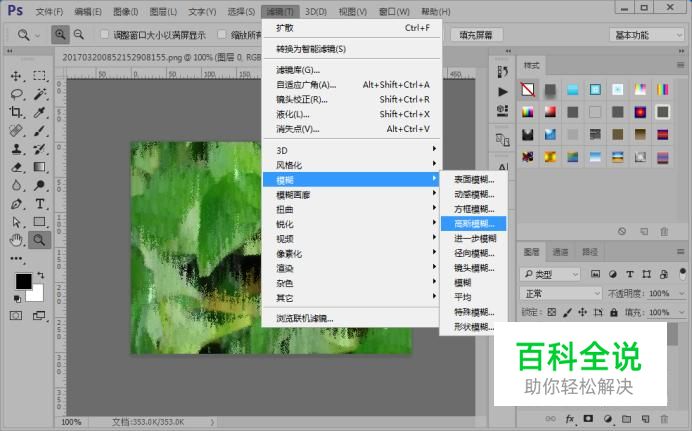Open 滤镜库(G) from Filter menu
Screen dimensions: 692x431
[x=351, y=70]
